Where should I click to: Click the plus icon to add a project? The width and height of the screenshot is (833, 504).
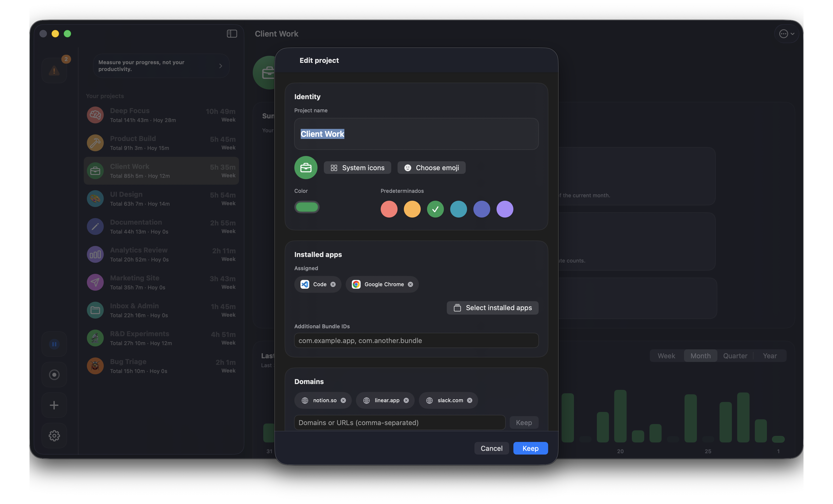(54, 405)
